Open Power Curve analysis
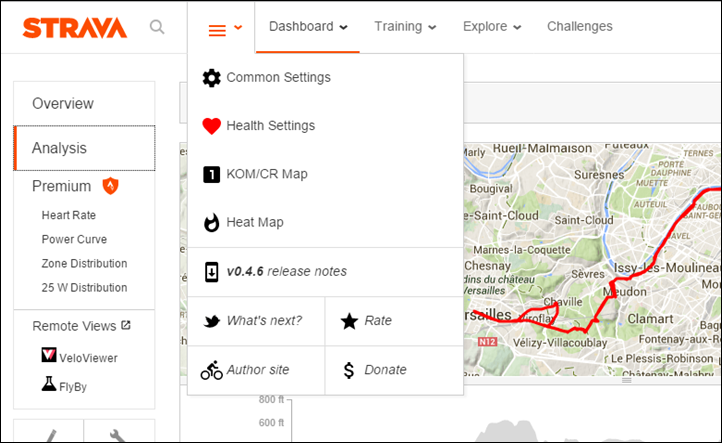 (74, 239)
